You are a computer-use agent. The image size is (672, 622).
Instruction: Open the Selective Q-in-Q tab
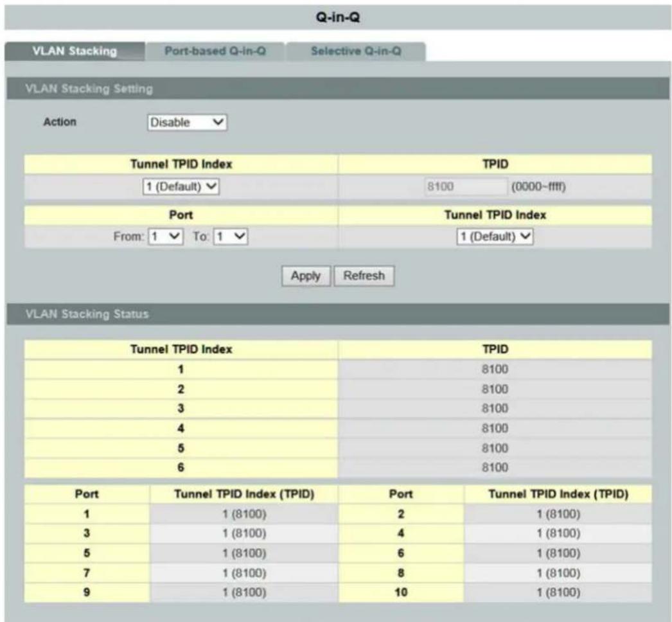tap(356, 51)
